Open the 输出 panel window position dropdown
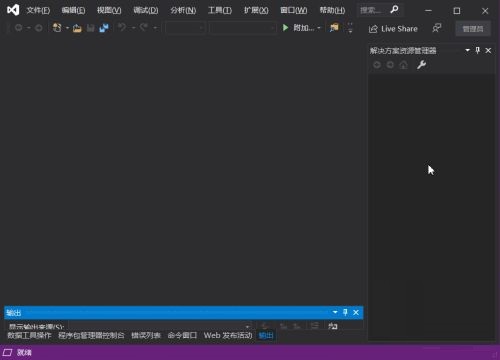This screenshot has width=500, height=360. tap(335, 312)
